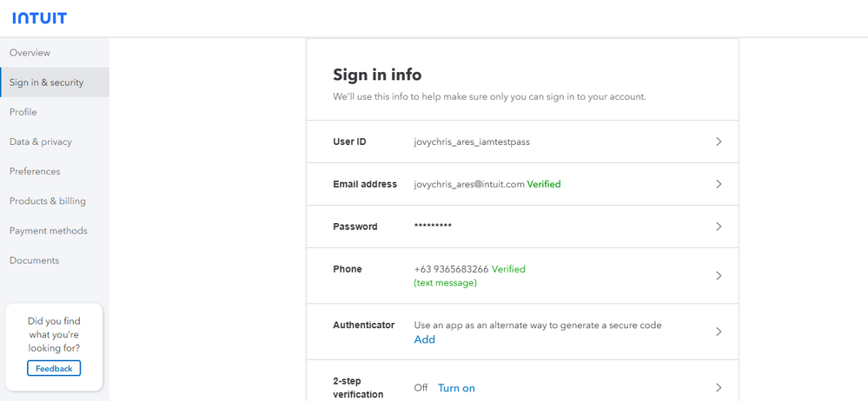Expand the Phone row chevron
Viewport: 868px width, 401px height.
[x=719, y=276]
